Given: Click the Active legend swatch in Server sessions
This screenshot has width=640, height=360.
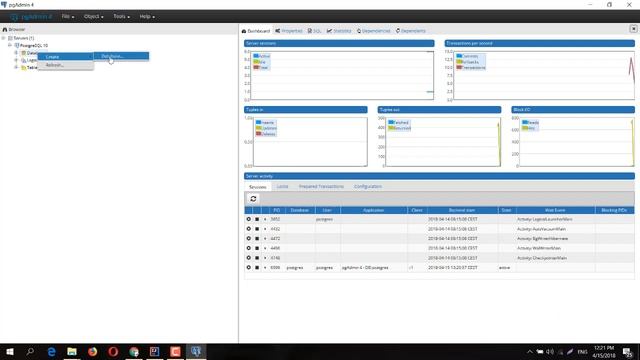Looking at the screenshot, I should [256, 56].
